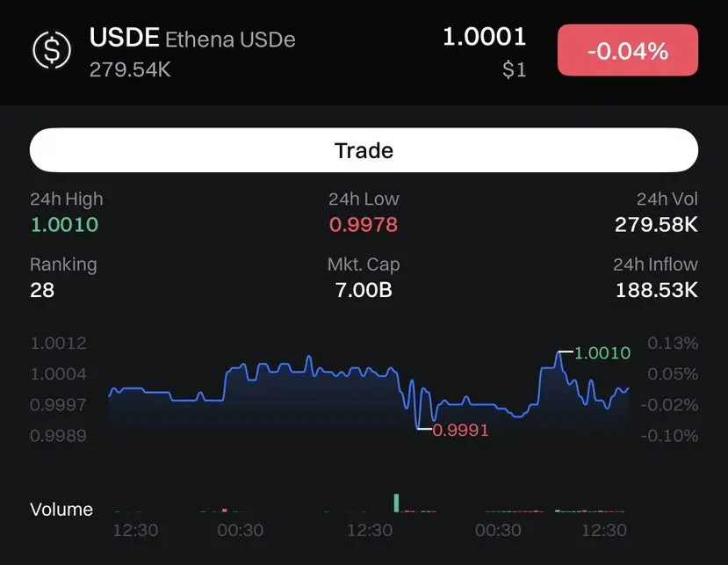Click the 24h Inflow value 188.53K

[657, 290]
